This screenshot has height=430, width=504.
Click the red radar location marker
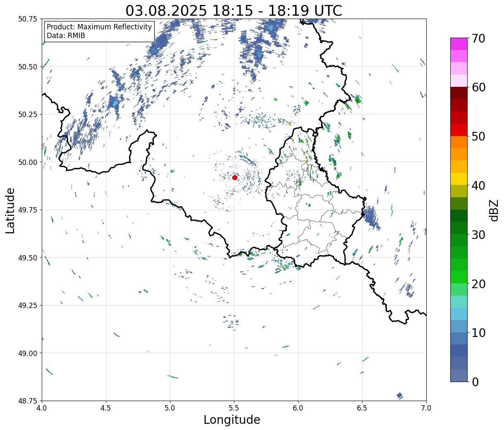point(235,177)
